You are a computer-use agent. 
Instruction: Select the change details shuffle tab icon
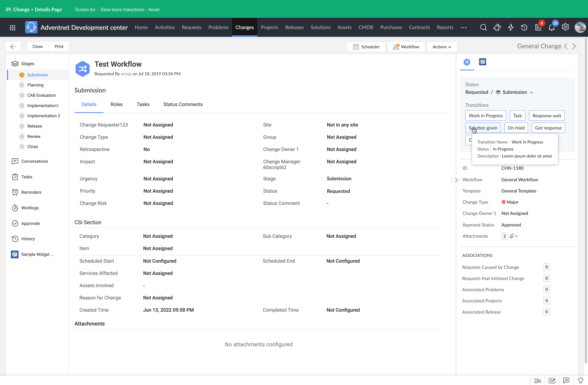467,62
